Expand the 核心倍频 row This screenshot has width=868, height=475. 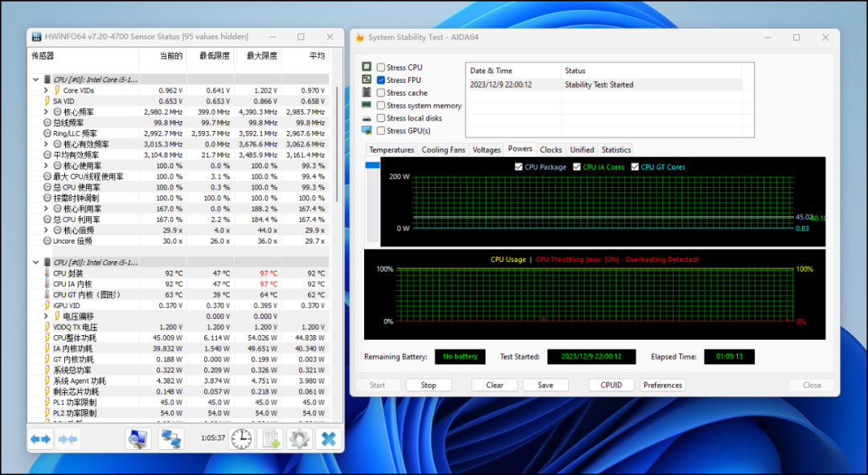point(46,231)
